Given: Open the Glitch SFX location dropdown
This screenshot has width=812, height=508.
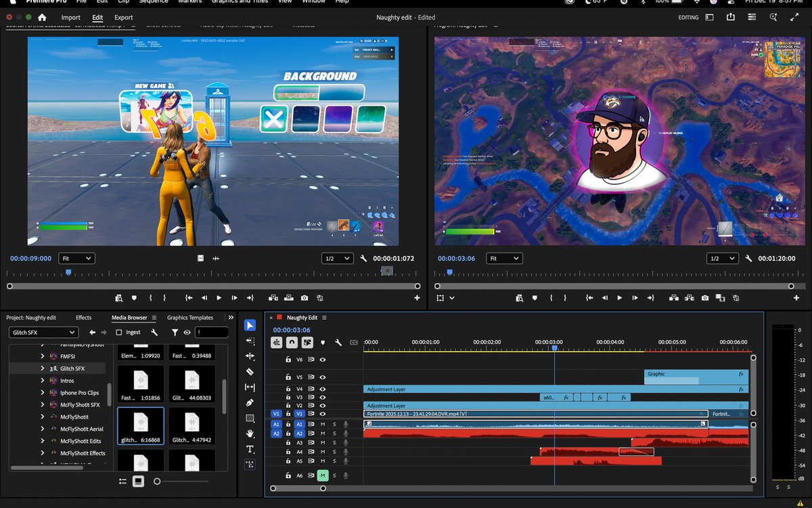Looking at the screenshot, I should tap(44, 333).
